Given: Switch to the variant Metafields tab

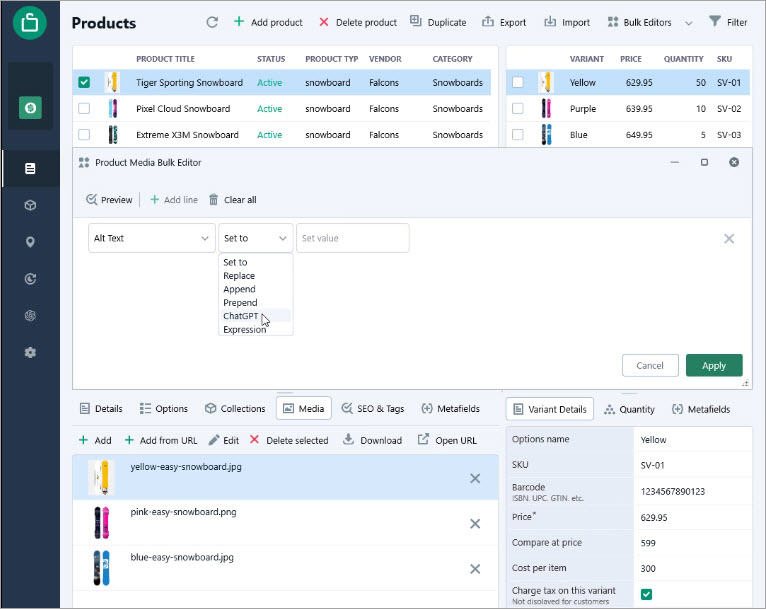Looking at the screenshot, I should click(701, 409).
